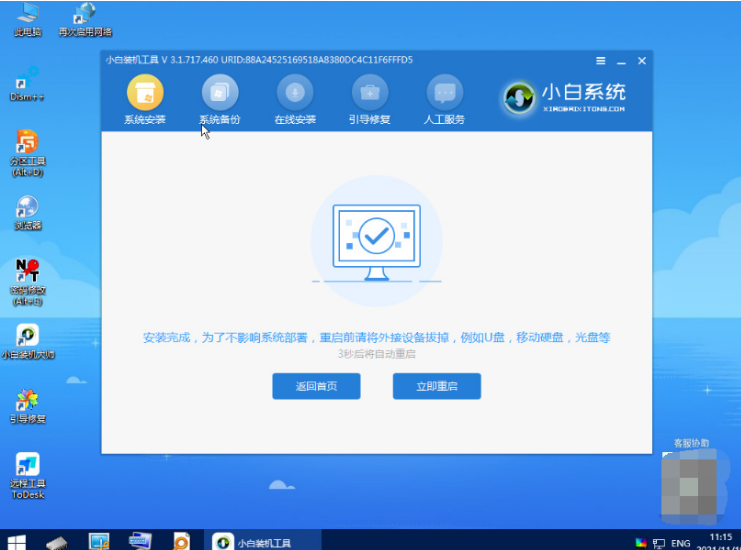Screen dimensions: 741x550
Task: Open the hamburger menu in title bar
Action: [600, 61]
